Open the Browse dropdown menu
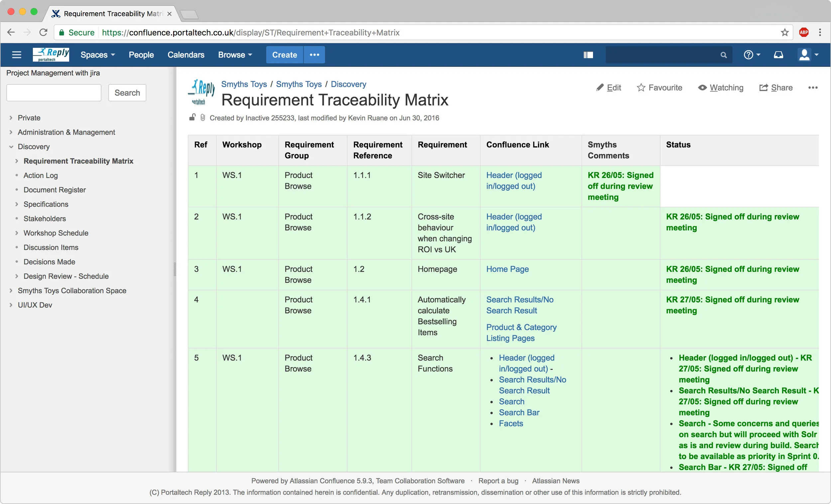Viewport: 831px width, 504px height. (x=235, y=54)
